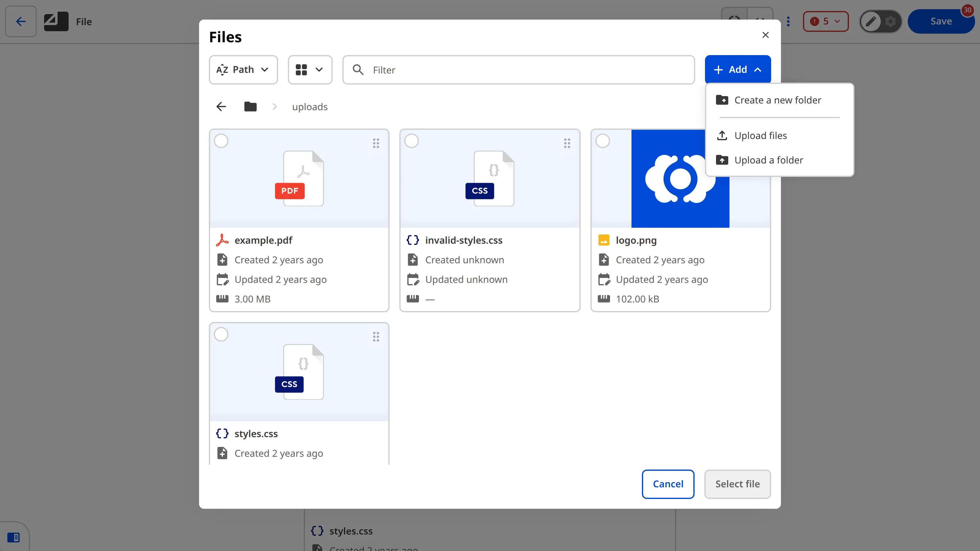Click the braces icon next to styles.css in dialog

click(x=222, y=433)
